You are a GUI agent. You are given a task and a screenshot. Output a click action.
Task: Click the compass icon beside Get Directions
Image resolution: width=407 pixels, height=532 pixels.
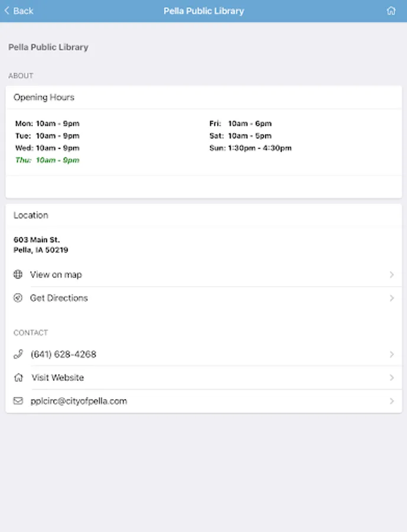click(x=18, y=298)
